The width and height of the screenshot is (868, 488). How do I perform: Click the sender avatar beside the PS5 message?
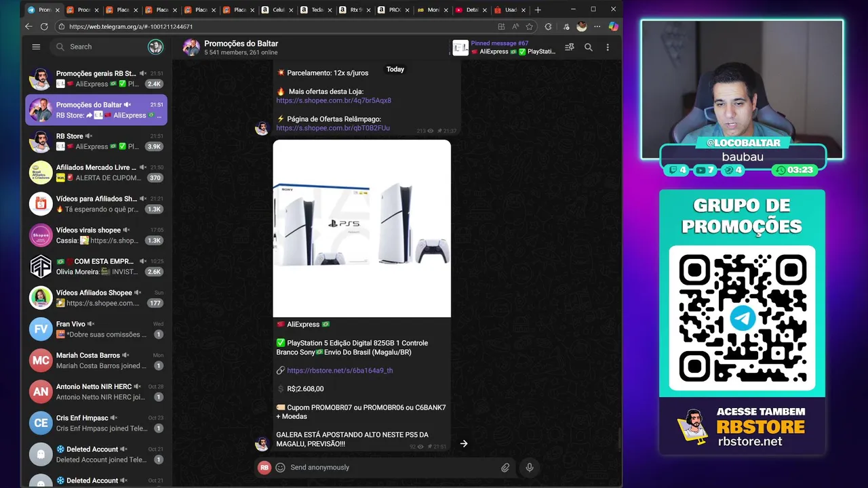262,444
